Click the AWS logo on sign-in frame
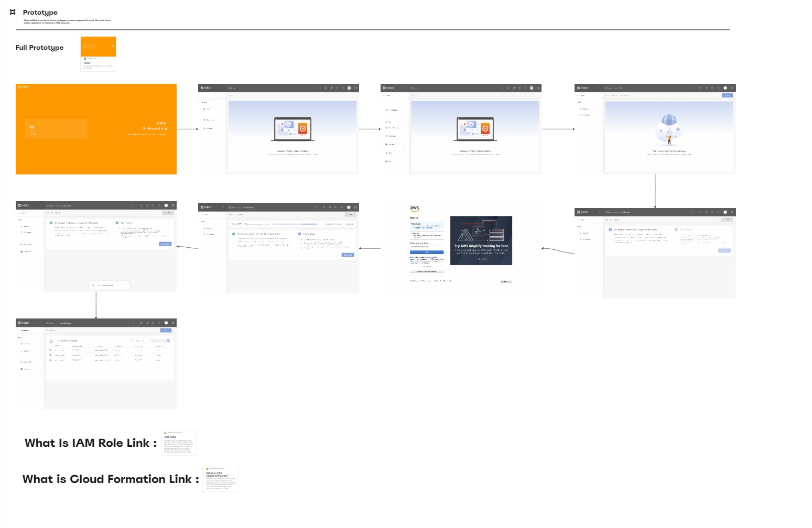 click(x=414, y=208)
